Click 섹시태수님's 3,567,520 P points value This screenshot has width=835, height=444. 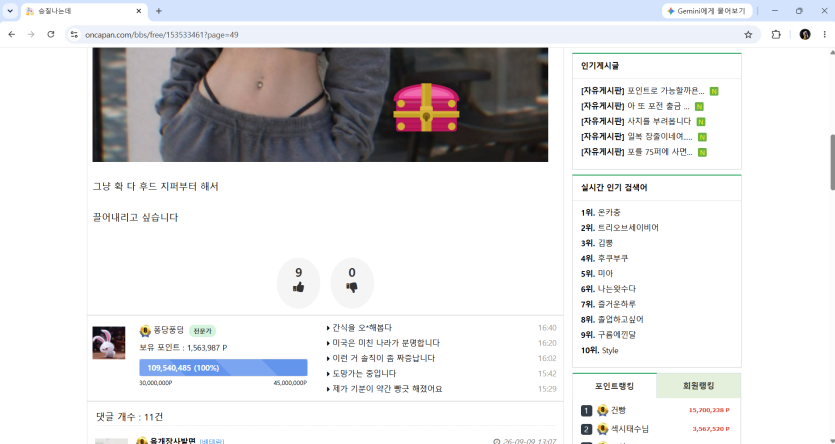711,429
